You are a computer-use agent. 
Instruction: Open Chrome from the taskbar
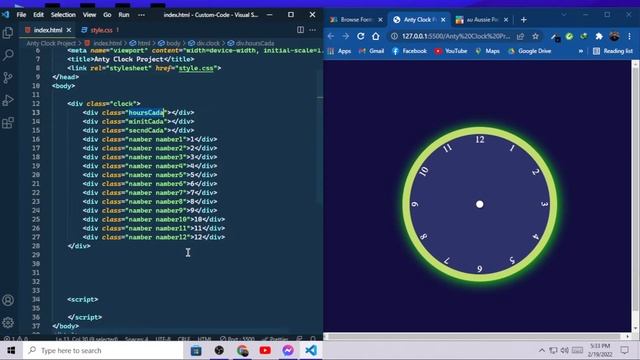tap(242, 351)
